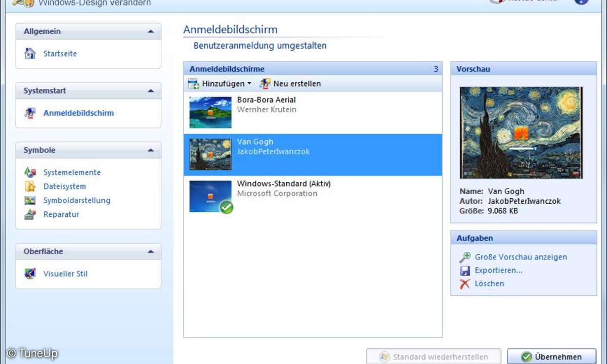Collapse the Oberfläche panel
Viewport: 607px width, 364px height.
click(150, 251)
